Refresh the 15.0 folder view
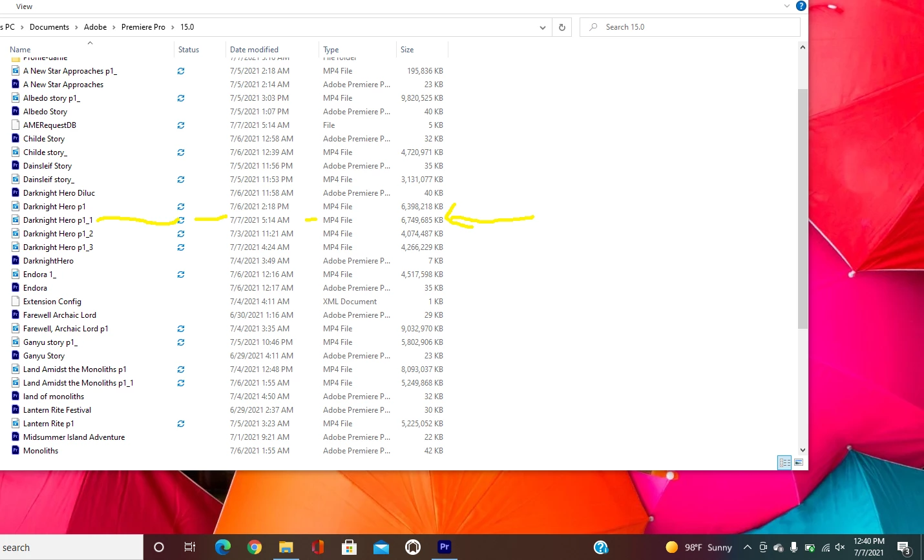 562,27
